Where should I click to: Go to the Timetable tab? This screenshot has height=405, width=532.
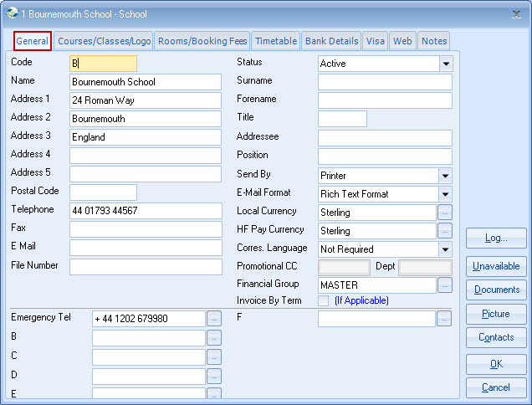(276, 41)
